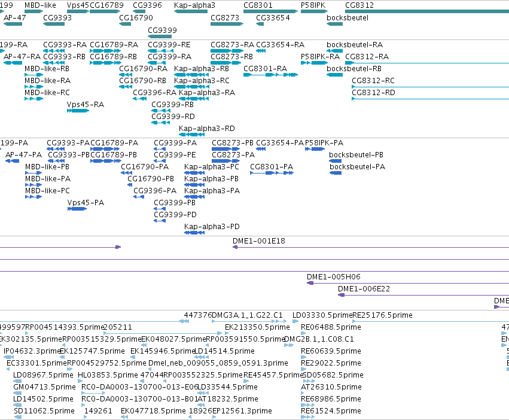Select the MBD-like-PC protein label
Viewport: 509px width, 420px height.
pos(48,191)
